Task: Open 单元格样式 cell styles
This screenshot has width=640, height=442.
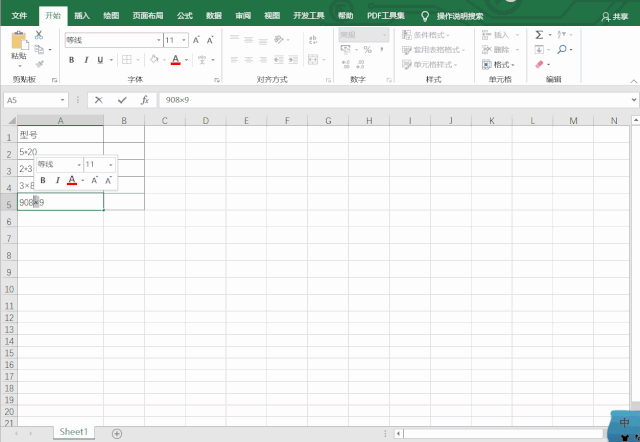Action: pos(429,64)
